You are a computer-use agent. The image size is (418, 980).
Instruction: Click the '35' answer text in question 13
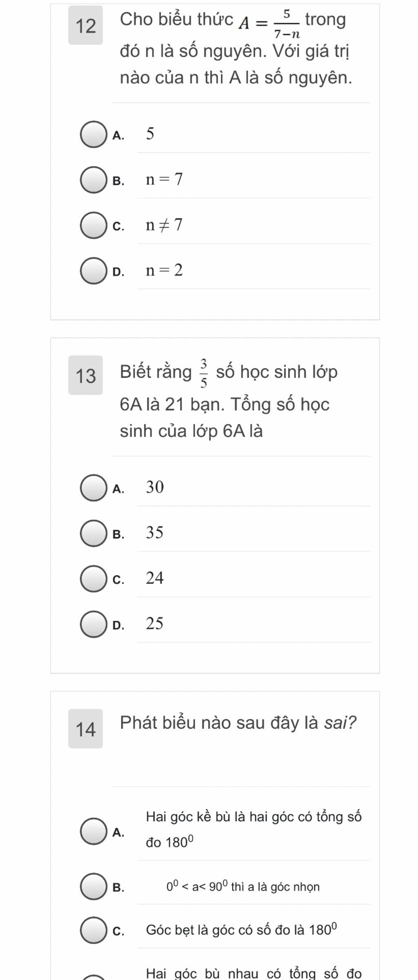coord(155,533)
